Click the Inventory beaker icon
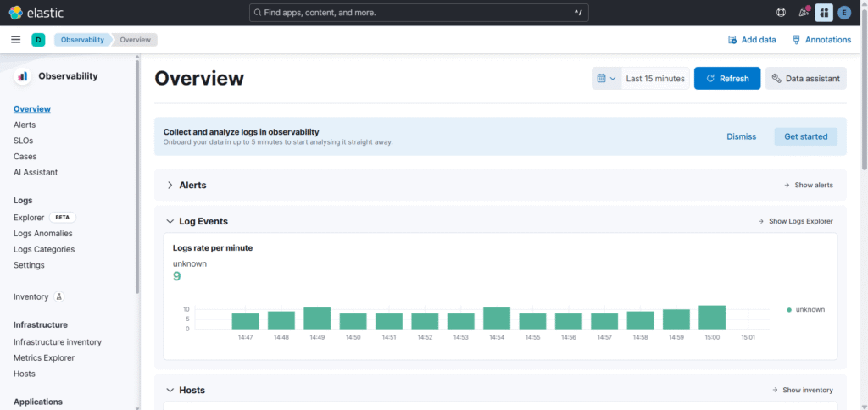Image resolution: width=868 pixels, height=410 pixels. [59, 296]
